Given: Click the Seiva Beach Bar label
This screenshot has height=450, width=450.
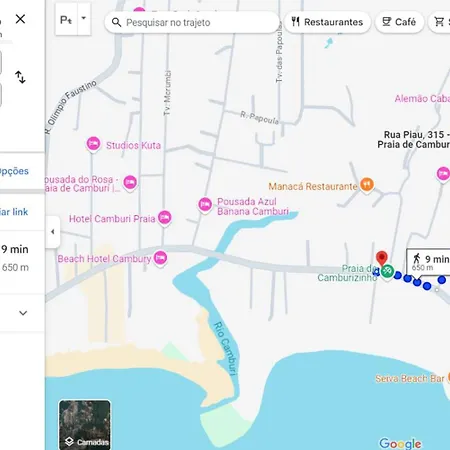Looking at the screenshot, I should 410,379.
